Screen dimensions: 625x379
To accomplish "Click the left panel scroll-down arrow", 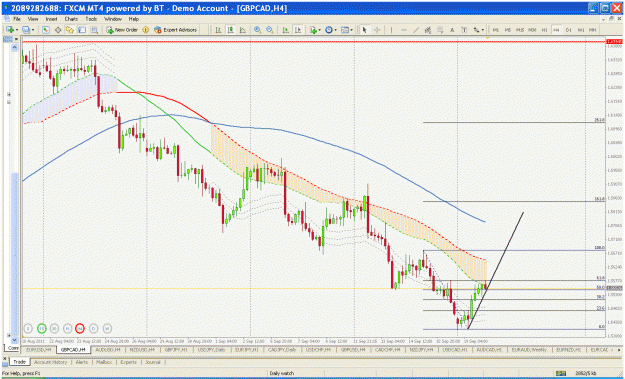I will click(15, 340).
